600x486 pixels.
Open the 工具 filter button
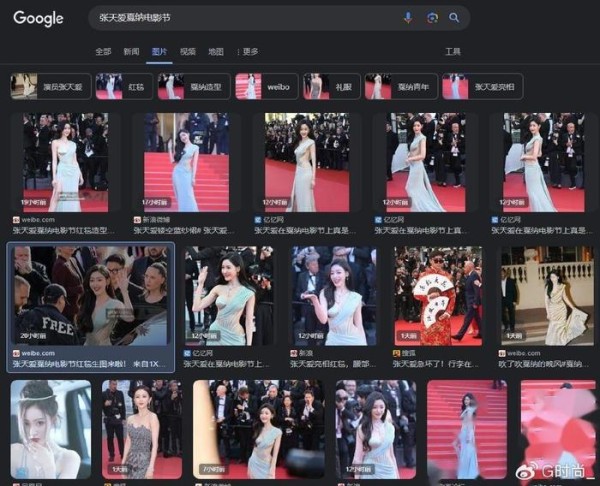(x=453, y=52)
